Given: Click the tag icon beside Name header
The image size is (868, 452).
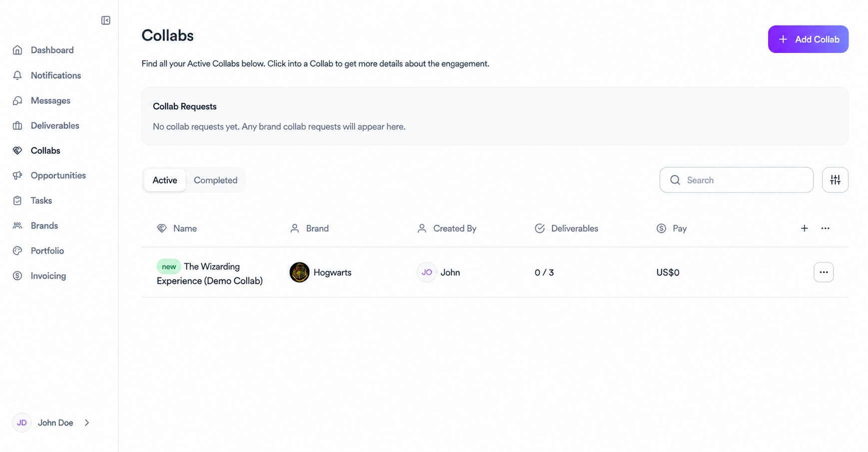Looking at the screenshot, I should pos(162,228).
